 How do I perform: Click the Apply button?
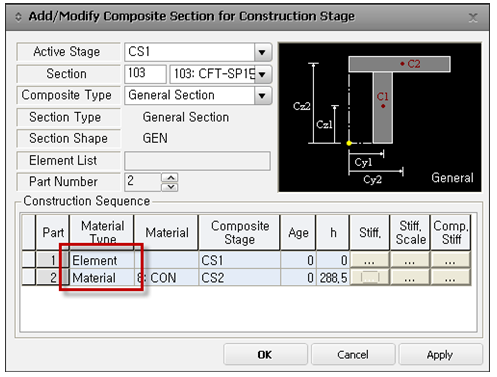coord(440,355)
